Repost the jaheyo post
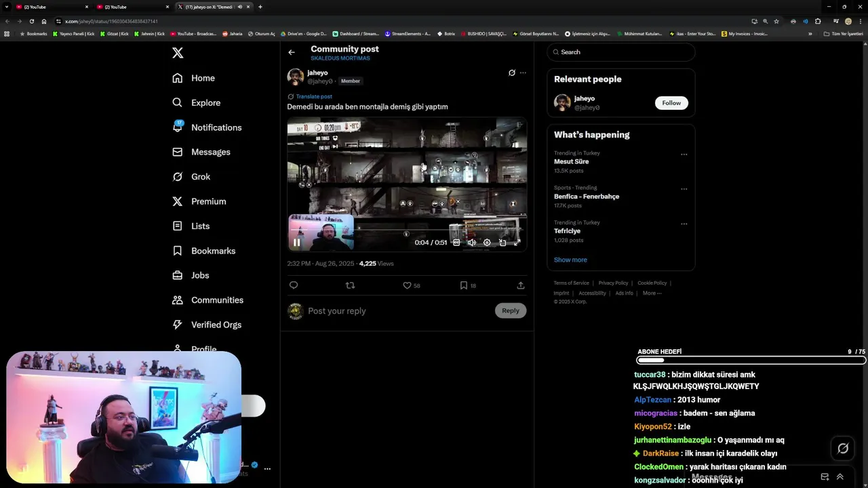 pos(350,285)
